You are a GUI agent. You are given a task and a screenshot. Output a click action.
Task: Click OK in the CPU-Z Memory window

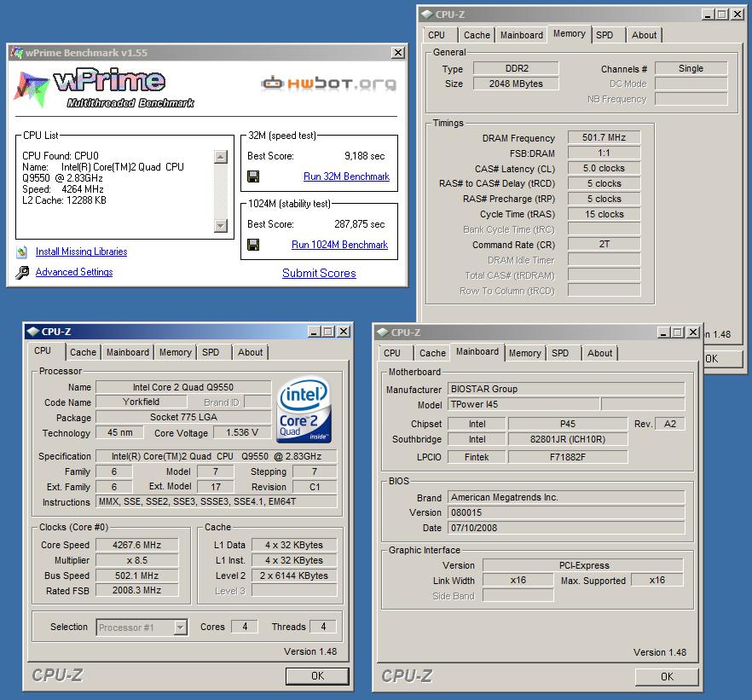click(x=723, y=359)
